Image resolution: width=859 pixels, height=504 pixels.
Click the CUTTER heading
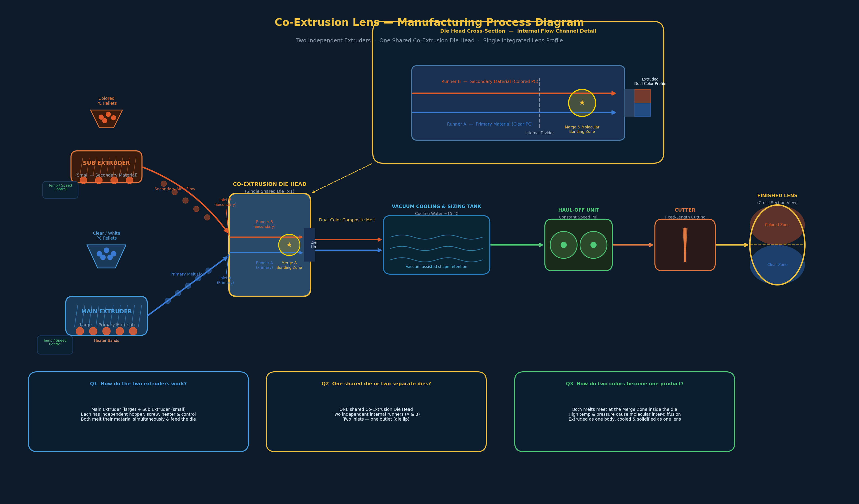click(x=685, y=210)
